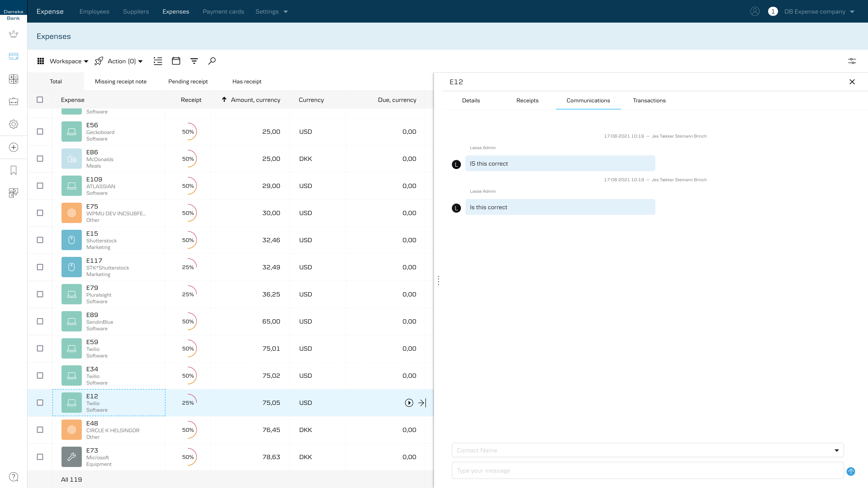
Task: Open the Contact Name combo box
Action: (647, 450)
